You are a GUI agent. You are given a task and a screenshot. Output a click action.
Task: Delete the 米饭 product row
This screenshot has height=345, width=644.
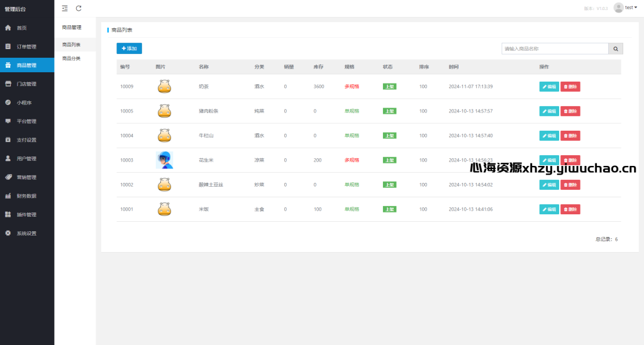(570, 209)
